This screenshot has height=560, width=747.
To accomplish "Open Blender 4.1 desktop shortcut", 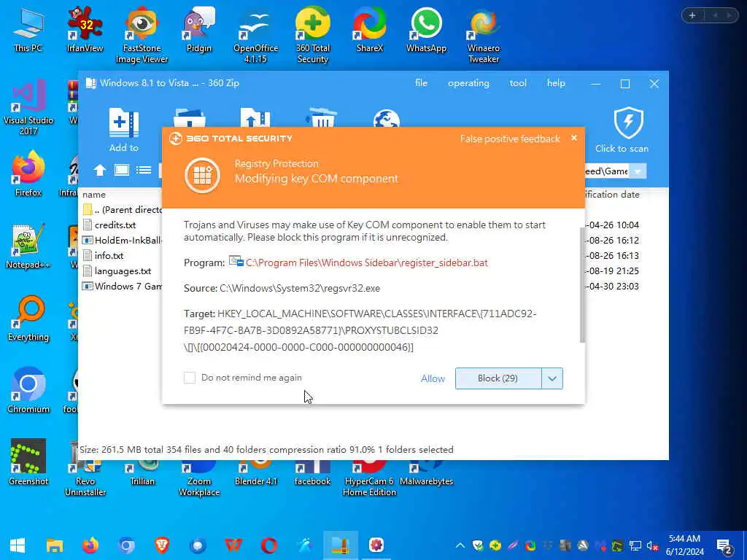I will (256, 472).
